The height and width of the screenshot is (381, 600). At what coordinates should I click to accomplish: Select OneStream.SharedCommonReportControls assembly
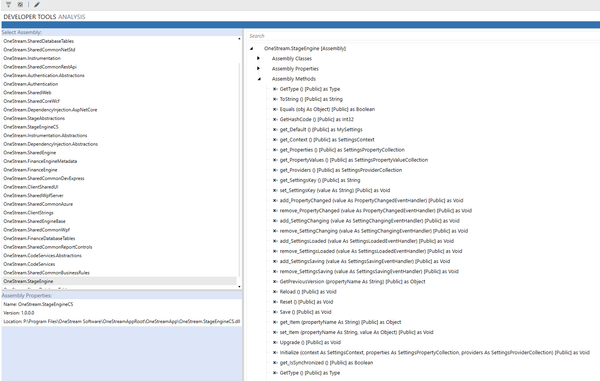pos(48,247)
